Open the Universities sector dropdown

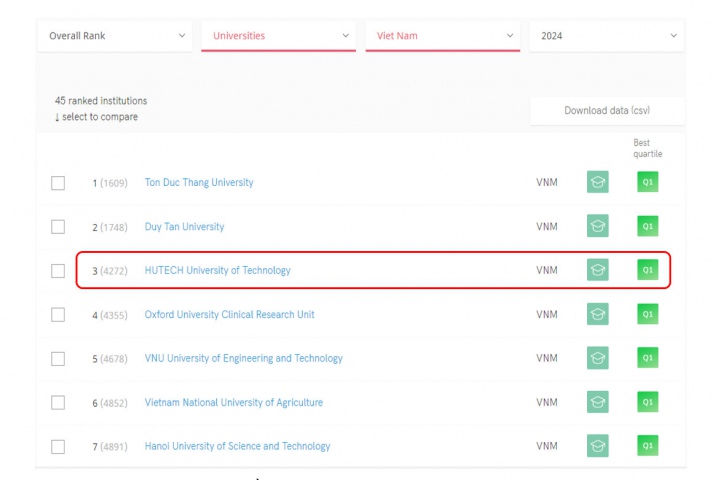point(278,35)
